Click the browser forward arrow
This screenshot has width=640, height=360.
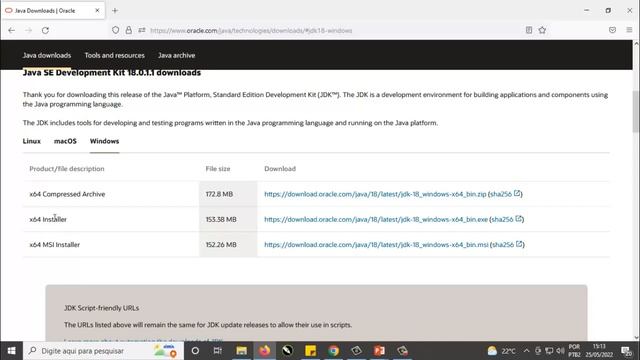pyautogui.click(x=28, y=30)
